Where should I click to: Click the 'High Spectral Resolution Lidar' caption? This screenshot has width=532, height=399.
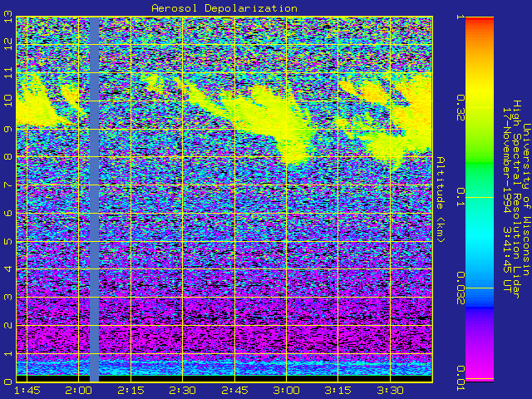click(x=516, y=199)
